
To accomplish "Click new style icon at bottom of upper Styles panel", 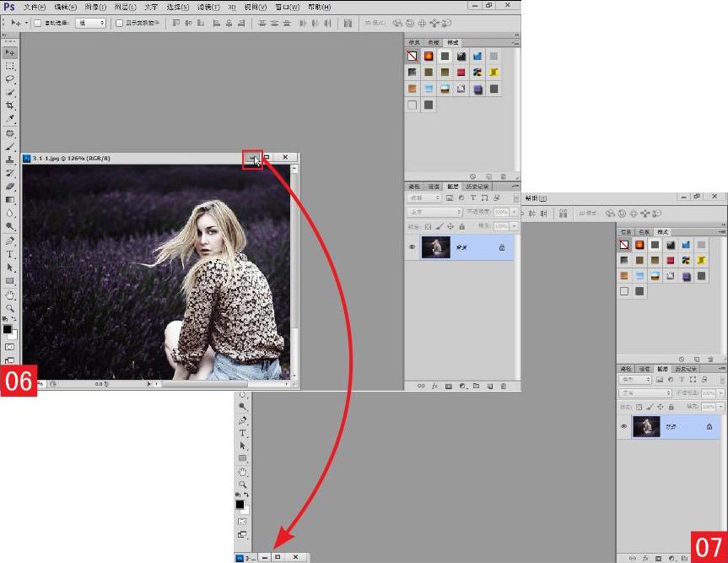I will coord(489,176).
